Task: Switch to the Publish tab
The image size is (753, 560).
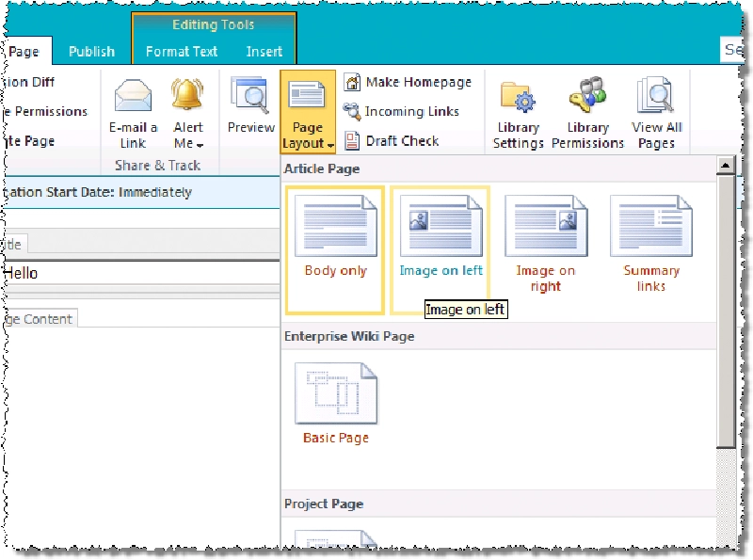Action: tap(91, 52)
